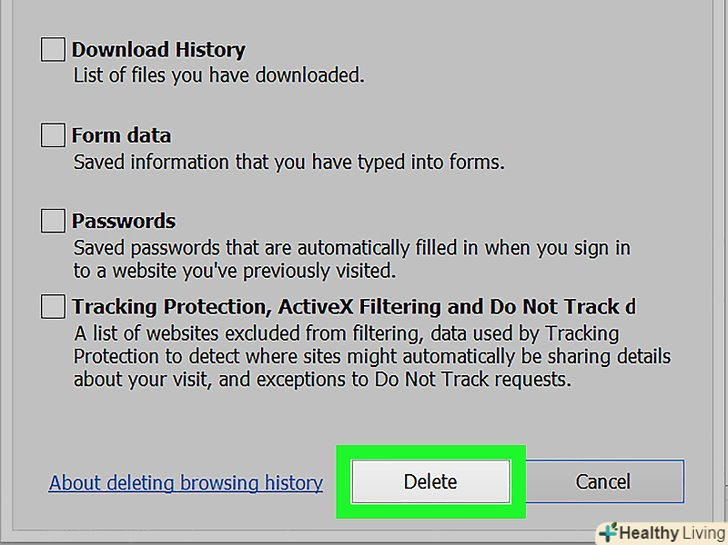Click the Form data label text
728x545 pixels.
121,135
